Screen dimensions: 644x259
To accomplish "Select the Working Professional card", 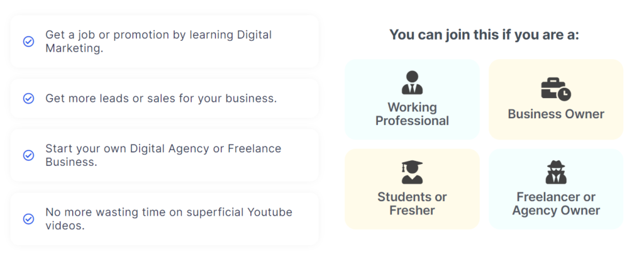I will coord(412,99).
